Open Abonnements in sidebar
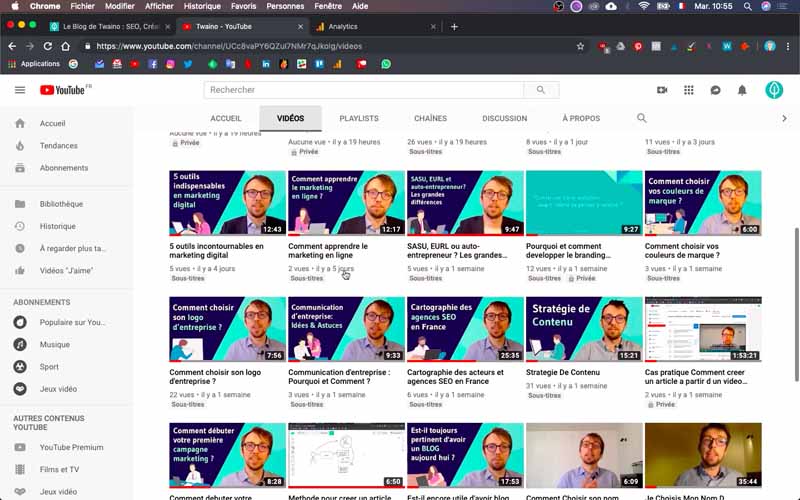Screen dimensions: 800x500 [x=66, y=168]
